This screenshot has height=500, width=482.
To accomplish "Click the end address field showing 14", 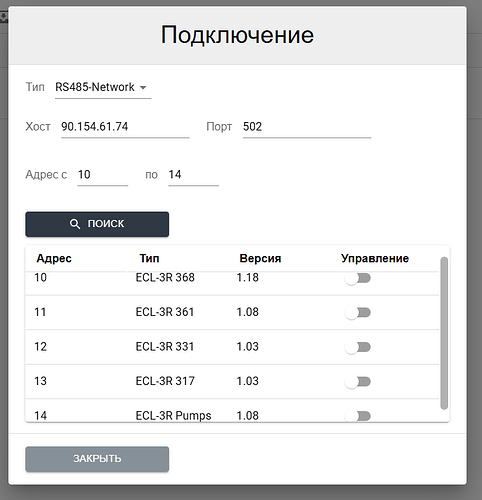I will [x=193, y=175].
